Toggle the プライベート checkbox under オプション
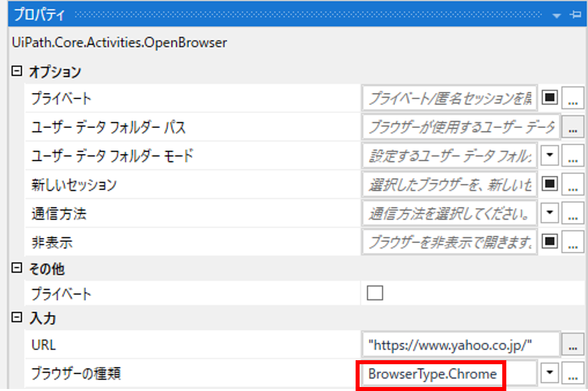The width and height of the screenshot is (588, 391). coord(549,98)
